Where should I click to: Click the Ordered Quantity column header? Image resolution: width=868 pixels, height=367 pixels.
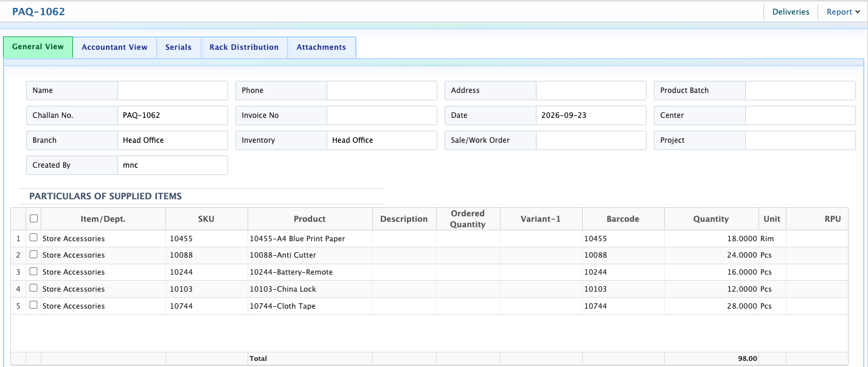[468, 219]
